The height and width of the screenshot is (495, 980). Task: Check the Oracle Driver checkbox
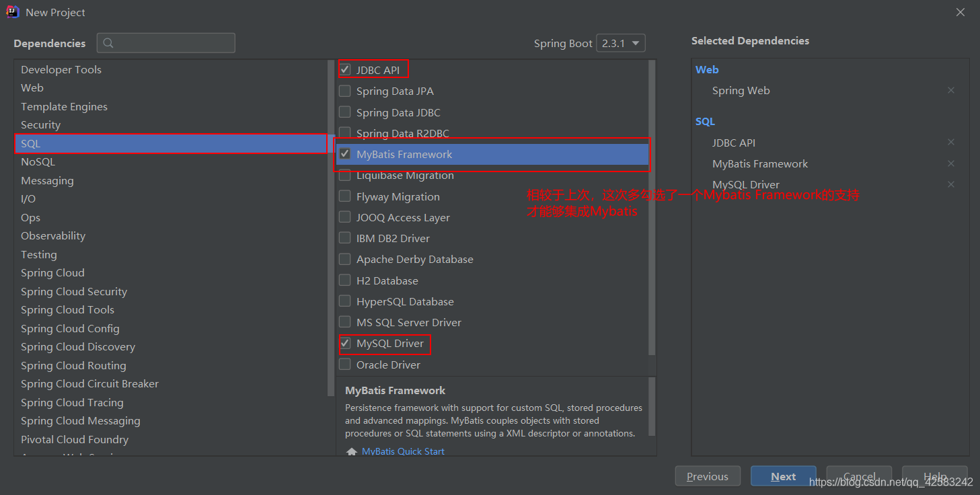click(345, 365)
